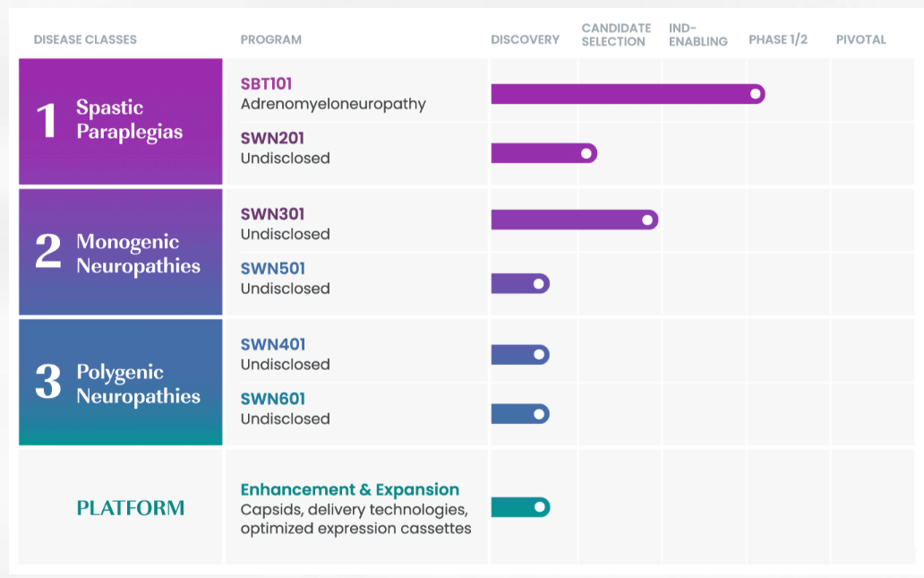This screenshot has height=578, width=924.
Task: Select the PHASE 1/2 column header
Action: click(778, 39)
